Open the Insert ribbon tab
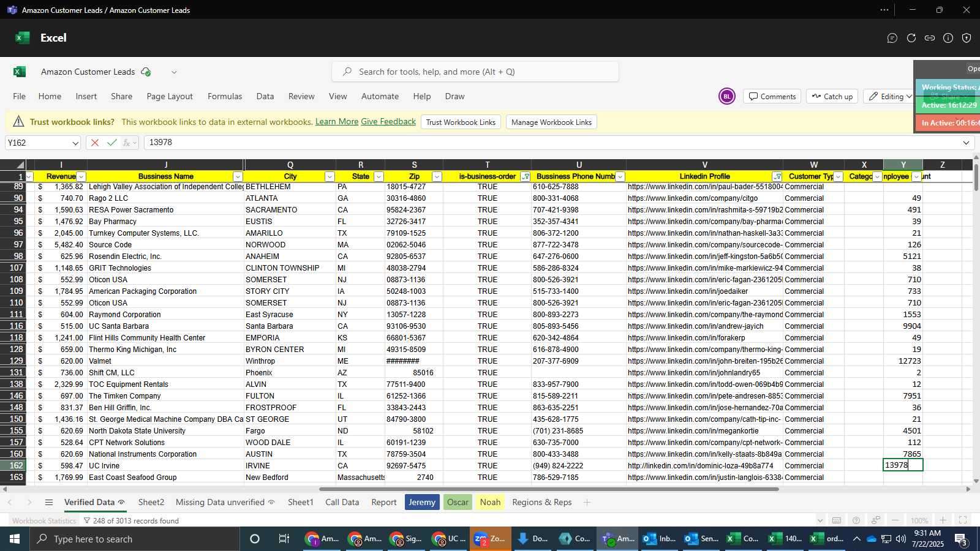Screen dimensions: 980x551 pos(86,96)
